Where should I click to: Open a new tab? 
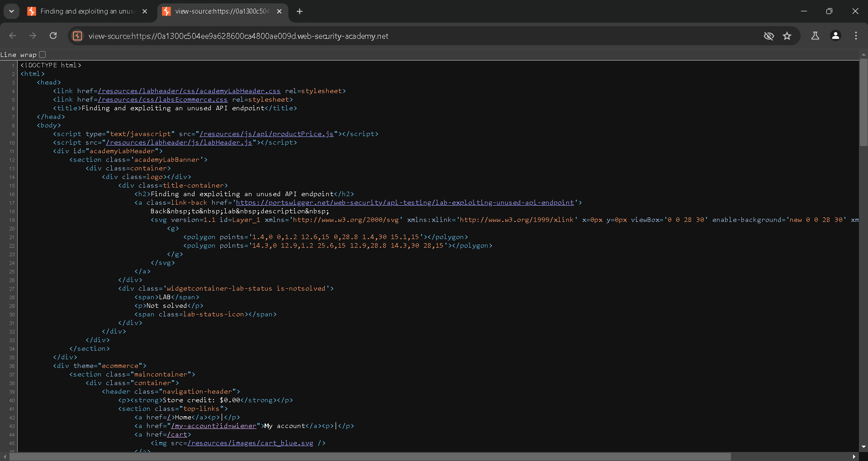(x=299, y=11)
